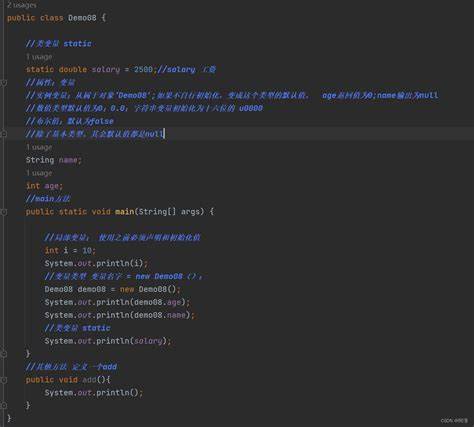Click the 'args' parameter in main signature
The width and height of the screenshot is (474, 427).
pyautogui.click(x=190, y=212)
